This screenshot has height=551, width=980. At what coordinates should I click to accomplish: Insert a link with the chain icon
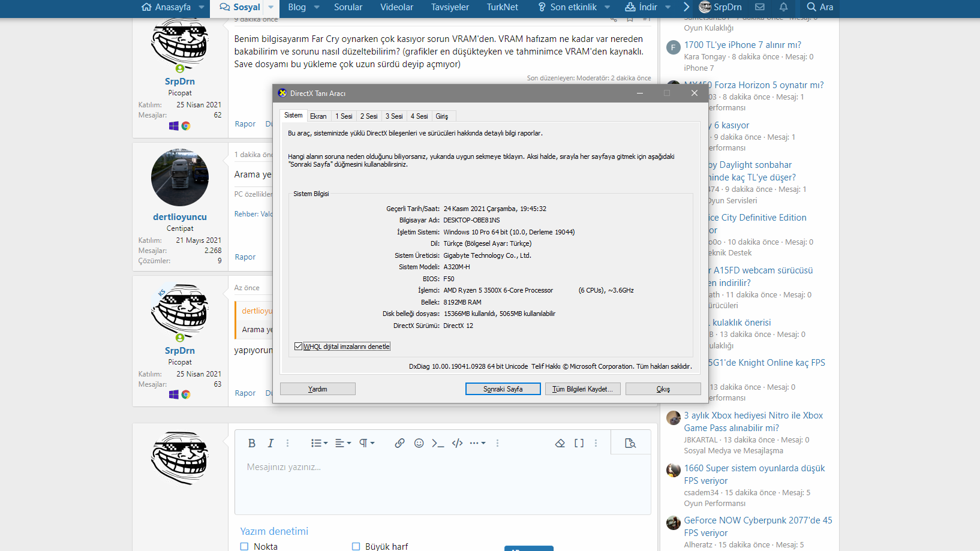coord(399,443)
